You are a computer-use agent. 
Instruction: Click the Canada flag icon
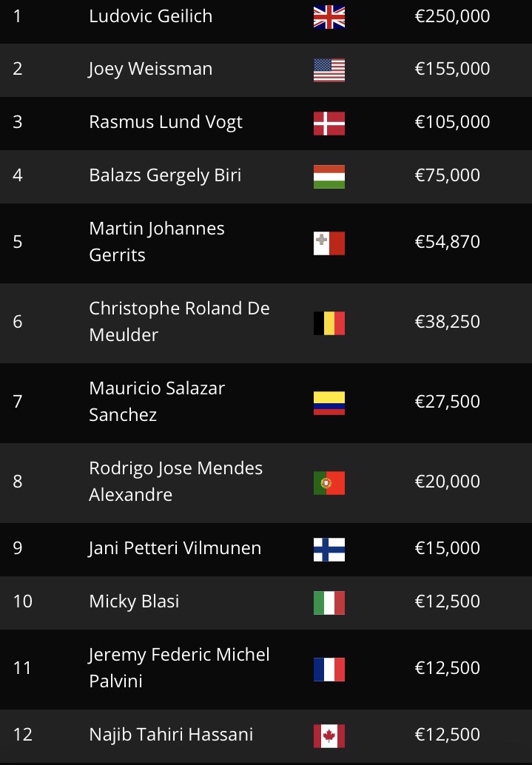(x=329, y=735)
